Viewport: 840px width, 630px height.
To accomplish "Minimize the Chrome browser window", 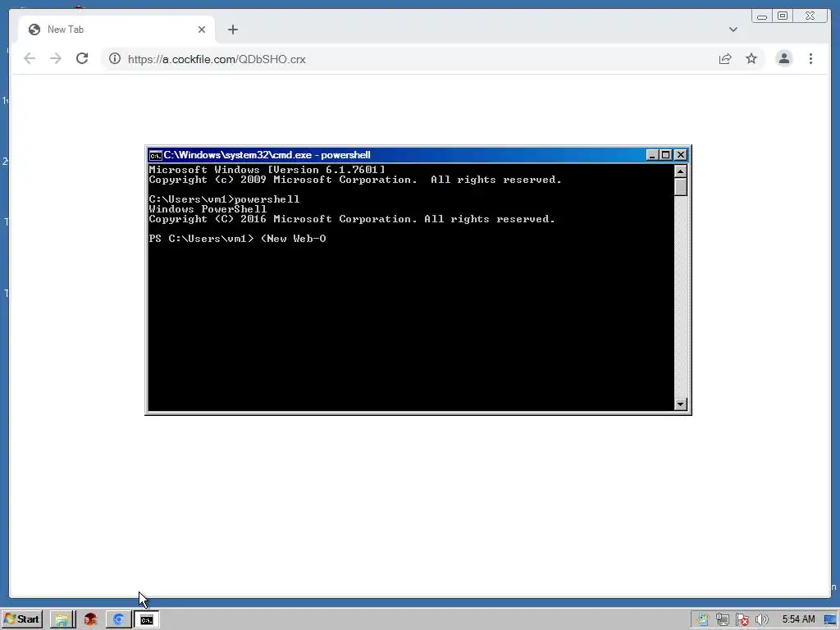I will tap(762, 16).
